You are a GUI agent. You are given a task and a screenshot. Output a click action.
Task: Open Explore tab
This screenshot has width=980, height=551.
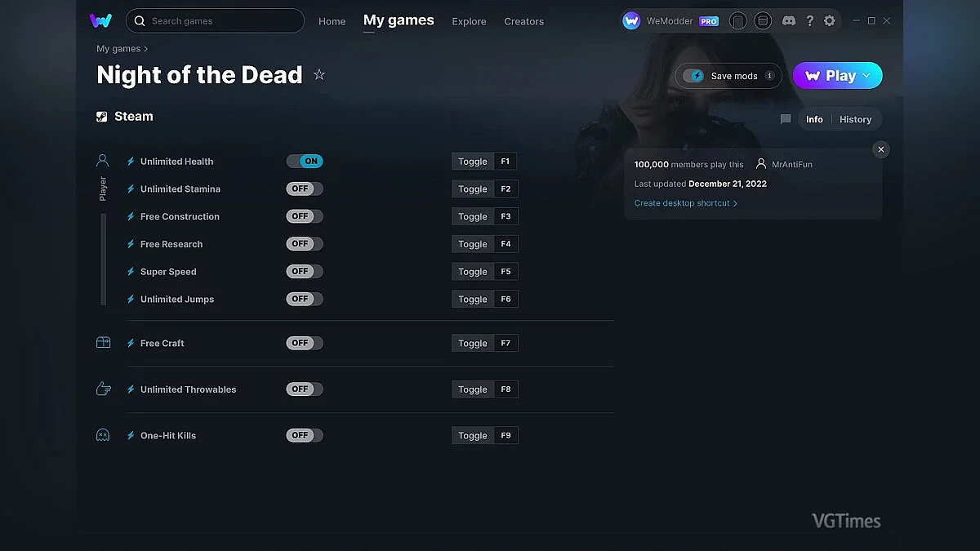469,21
